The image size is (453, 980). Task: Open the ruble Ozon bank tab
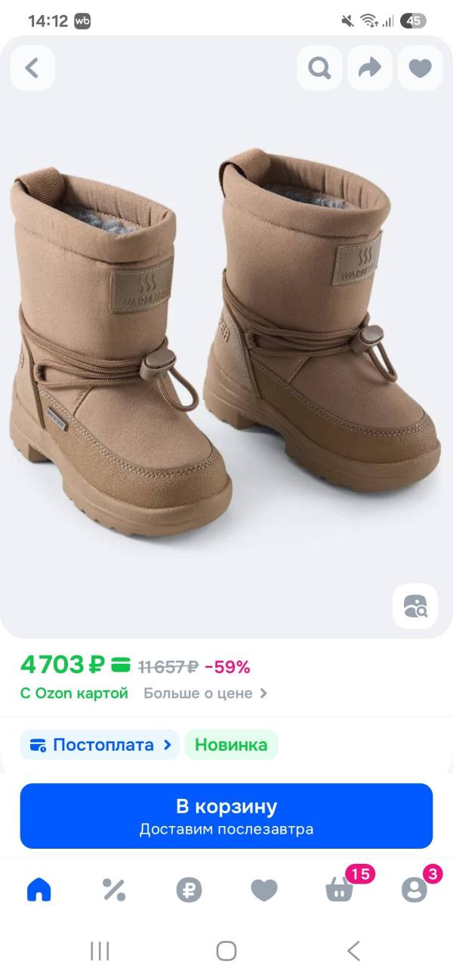[189, 890]
